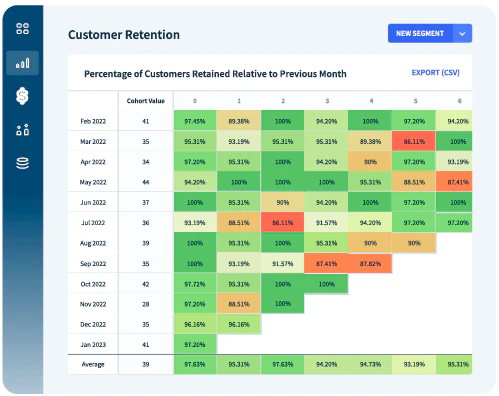Click the Average row label
This screenshot has height=396, width=499.
(93, 365)
